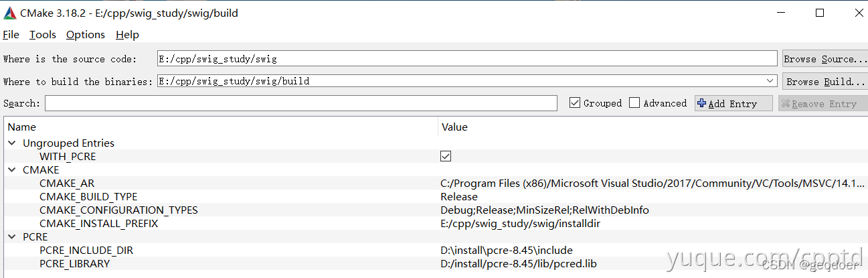Screen dimensions: 868x278
Task: Uncheck the WITH_PCRE value checkbox
Action: [446, 156]
